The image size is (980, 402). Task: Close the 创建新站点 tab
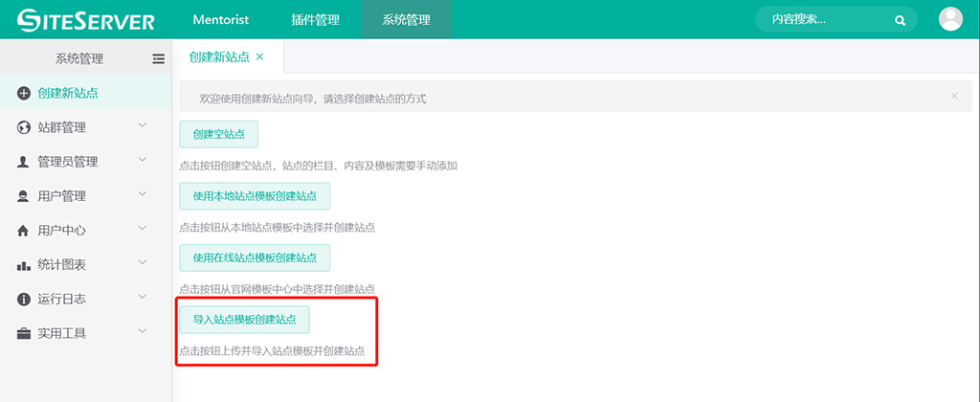[x=259, y=57]
